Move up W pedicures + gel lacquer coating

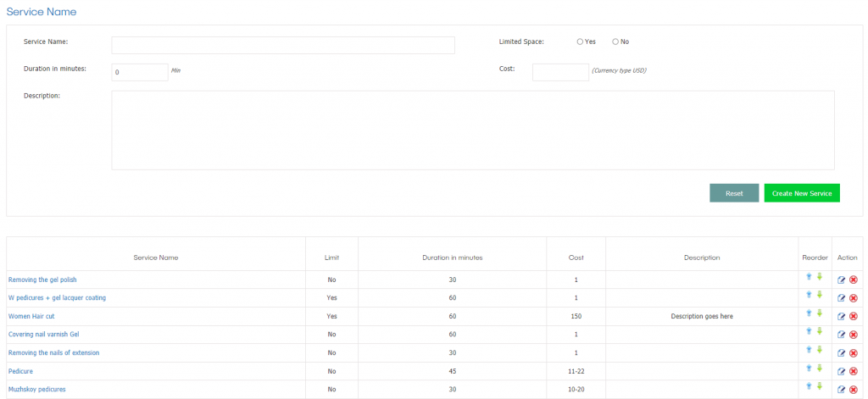pyautogui.click(x=809, y=295)
